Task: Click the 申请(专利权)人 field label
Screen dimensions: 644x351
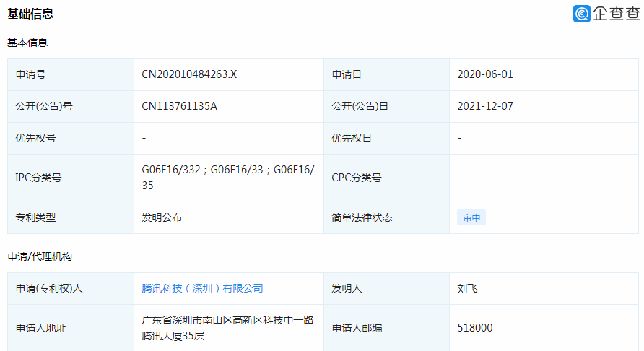Action: click(x=49, y=288)
